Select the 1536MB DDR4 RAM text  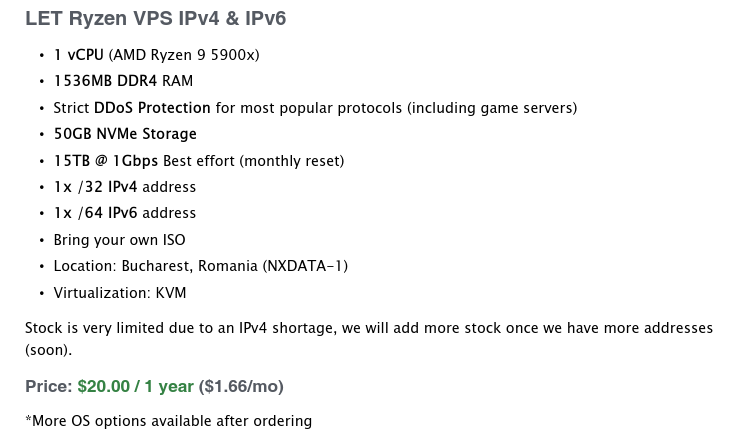click(x=123, y=81)
